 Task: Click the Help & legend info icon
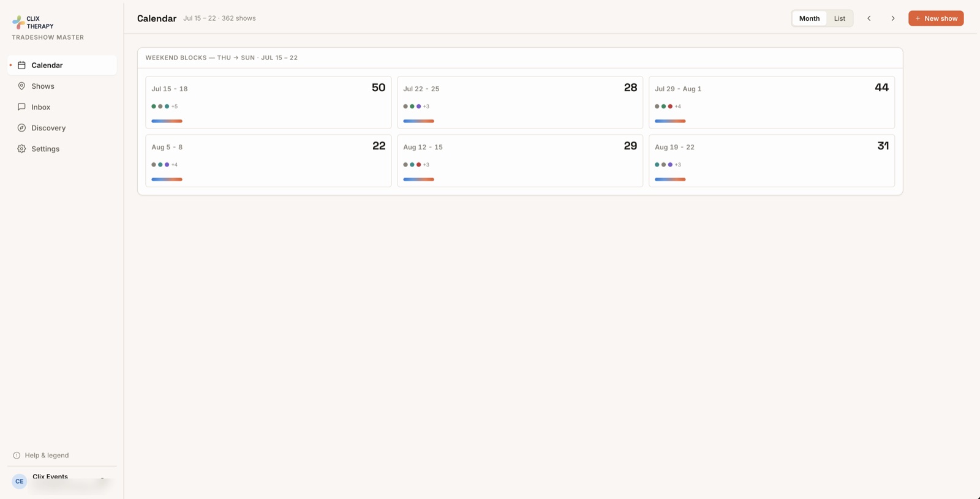17,455
